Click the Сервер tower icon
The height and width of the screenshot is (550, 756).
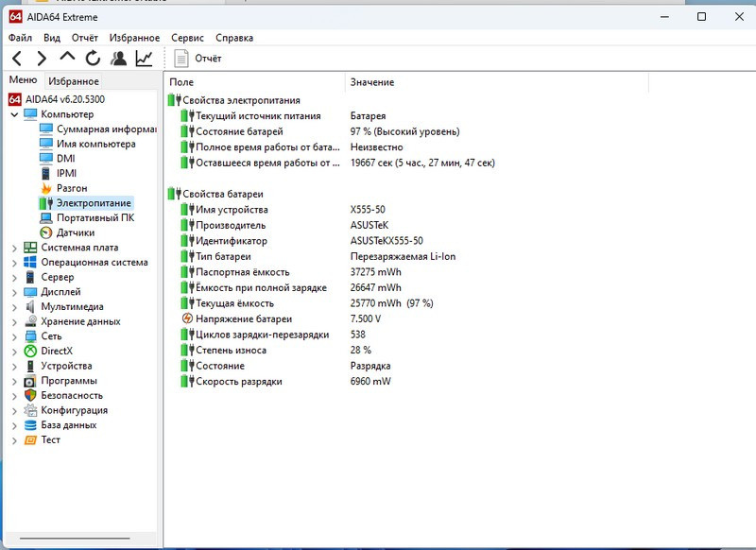pos(30,277)
